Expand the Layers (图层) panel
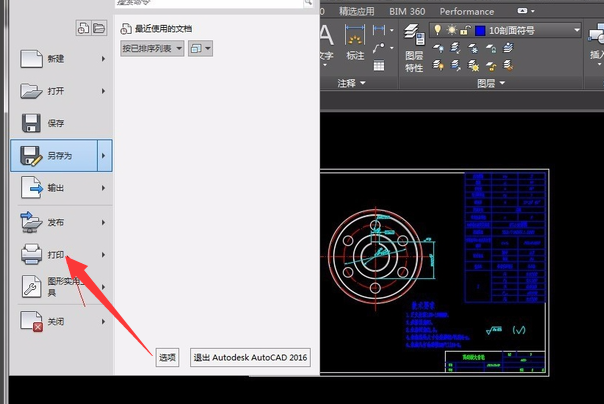The height and width of the screenshot is (404, 604). [x=491, y=83]
